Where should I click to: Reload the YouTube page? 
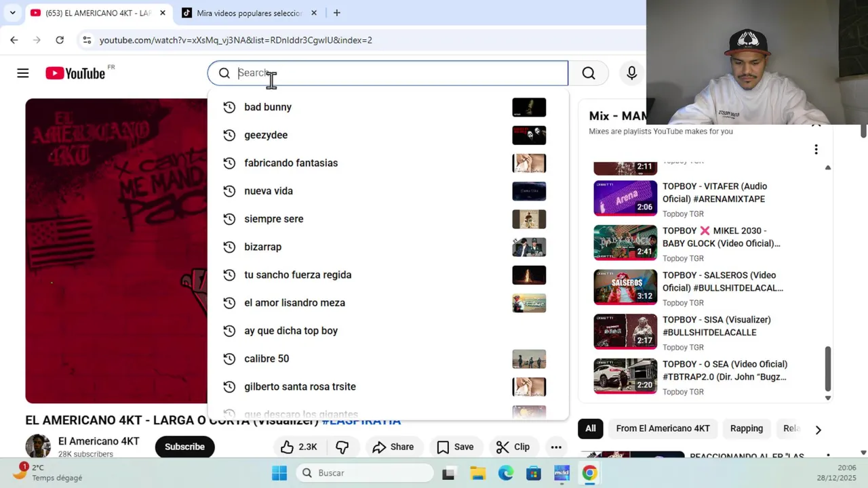[x=60, y=40]
